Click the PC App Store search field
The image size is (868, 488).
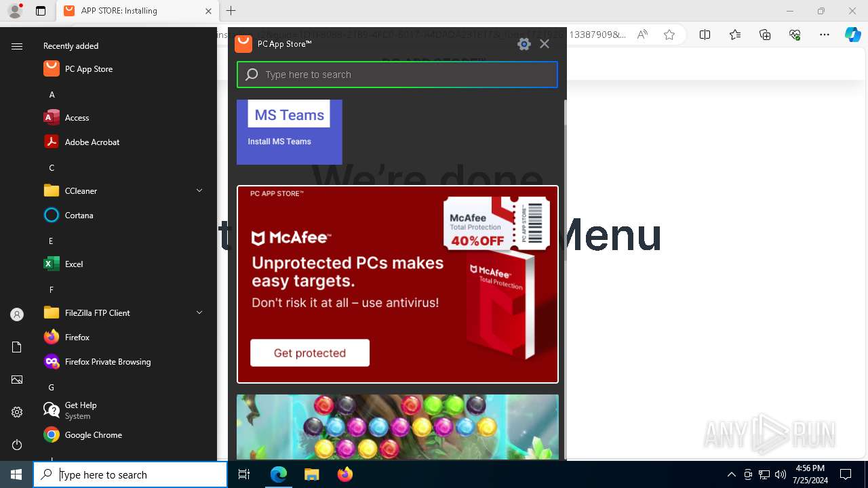tap(397, 75)
